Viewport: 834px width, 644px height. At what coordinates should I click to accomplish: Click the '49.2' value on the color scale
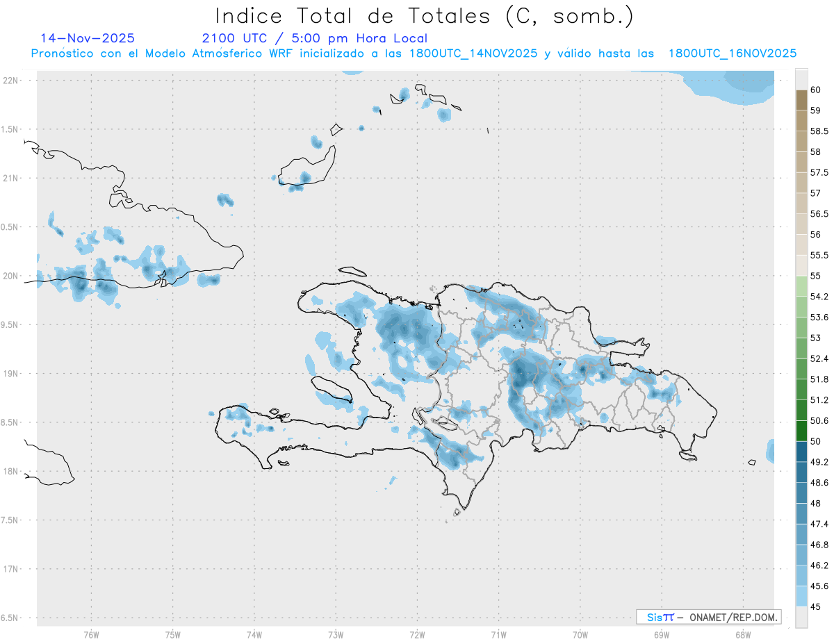tap(819, 462)
